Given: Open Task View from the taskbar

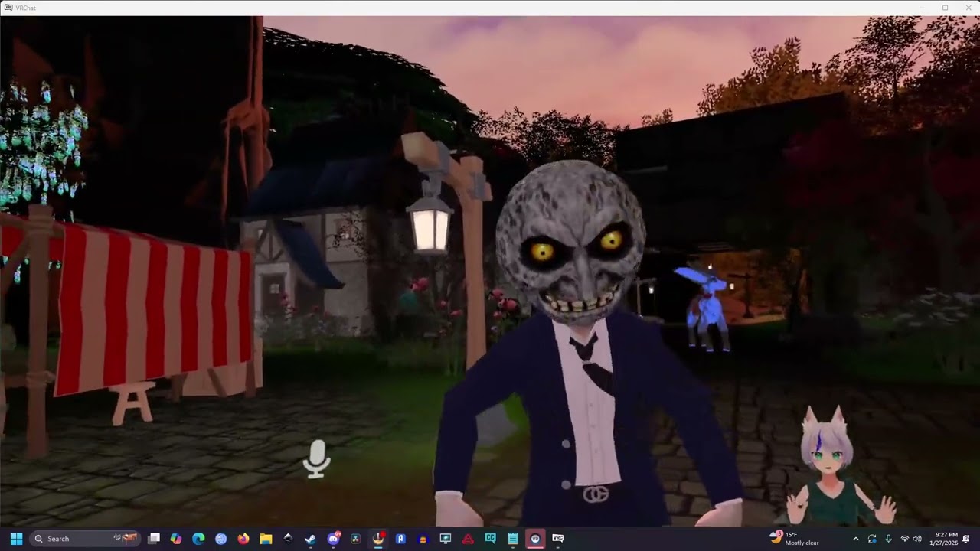Looking at the screenshot, I should [x=154, y=539].
